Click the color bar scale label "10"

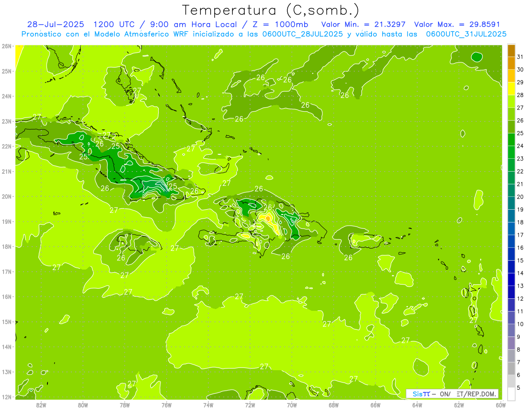tap(520, 324)
